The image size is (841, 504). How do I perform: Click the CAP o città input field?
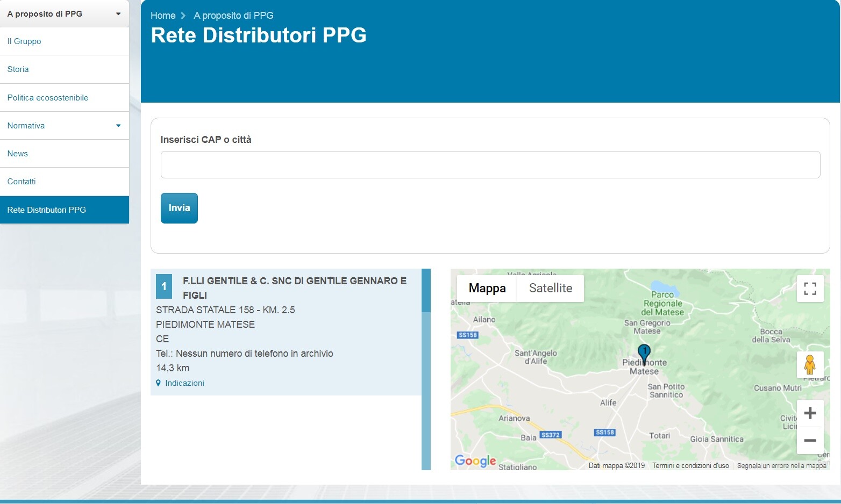pos(490,164)
